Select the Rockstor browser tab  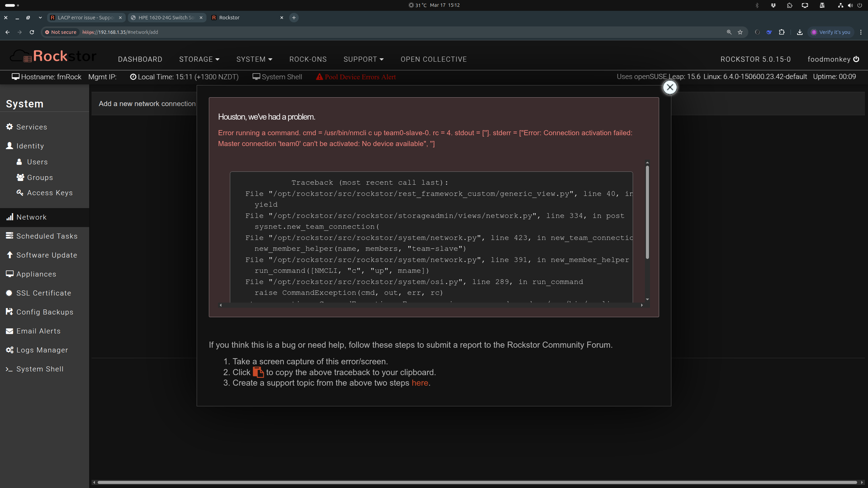tap(248, 18)
